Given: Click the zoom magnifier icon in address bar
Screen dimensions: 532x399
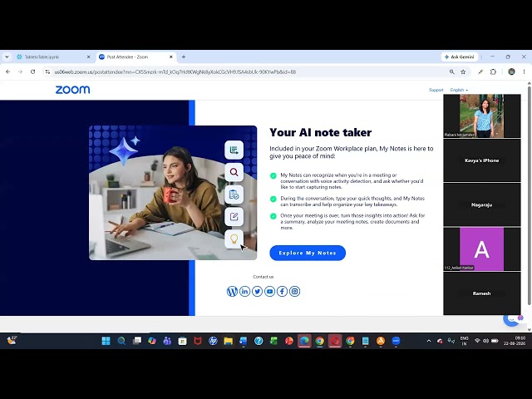Looking at the screenshot, I should pos(451,72).
